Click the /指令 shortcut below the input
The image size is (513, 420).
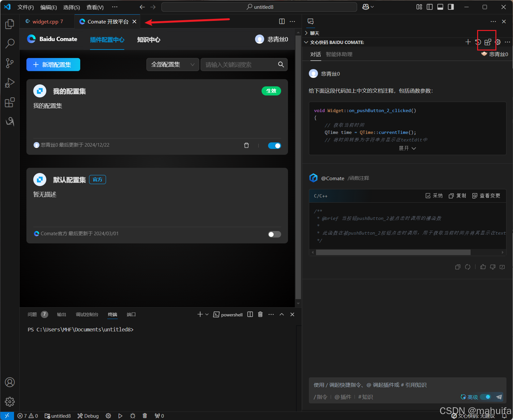pos(320,397)
